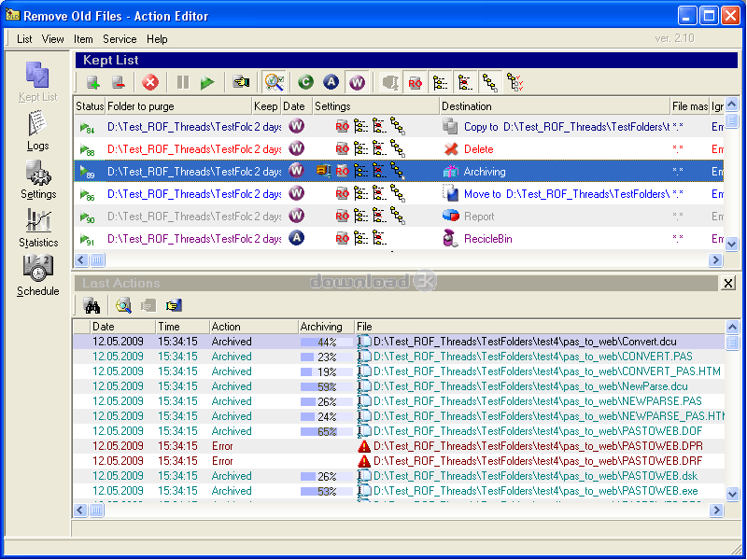747x560 pixels.
Task: Select the PASTOWEB.DRF error row
Action: click(x=400, y=461)
